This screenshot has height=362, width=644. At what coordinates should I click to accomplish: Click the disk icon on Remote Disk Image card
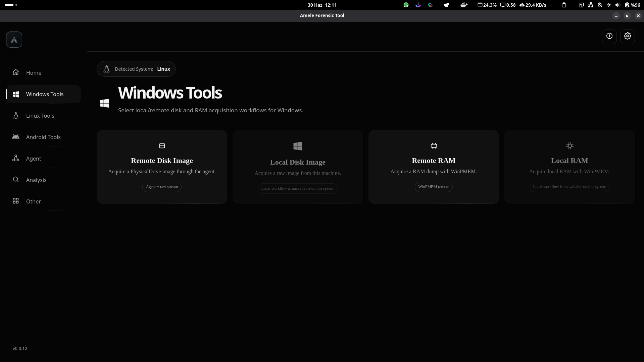coord(162,146)
